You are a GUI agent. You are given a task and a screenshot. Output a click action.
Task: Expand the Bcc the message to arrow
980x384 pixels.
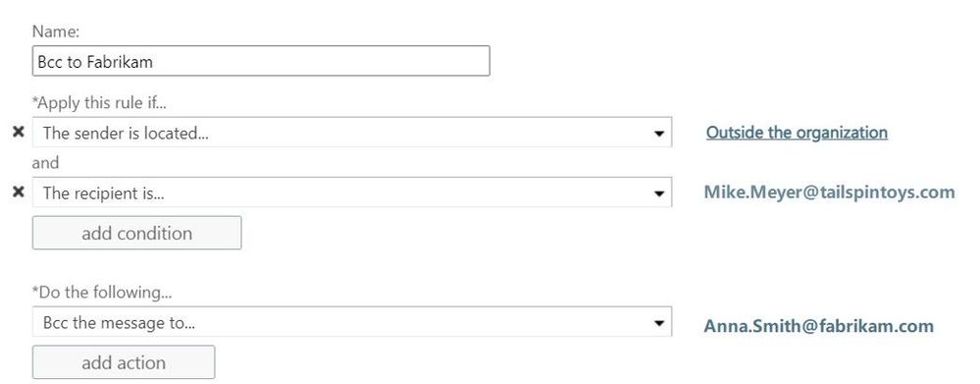(659, 323)
